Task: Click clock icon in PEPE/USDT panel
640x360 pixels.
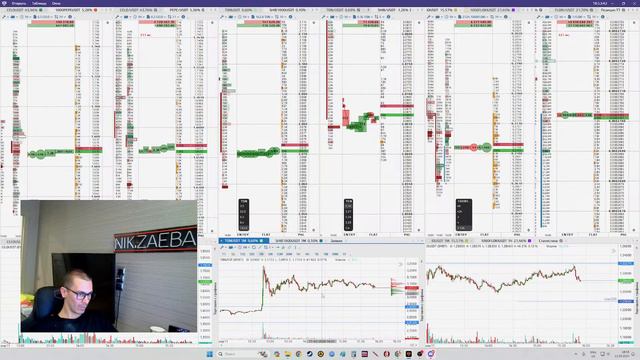Action: pyautogui.click(x=136, y=17)
